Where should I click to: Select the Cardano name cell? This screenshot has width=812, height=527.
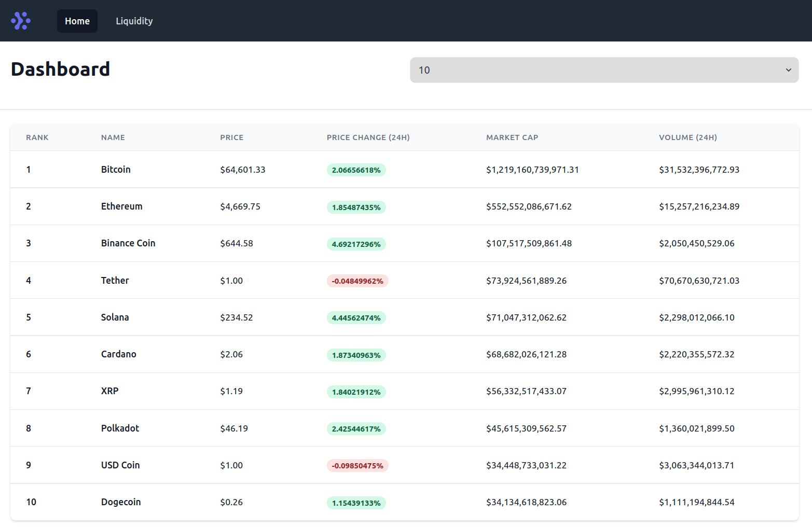tap(119, 354)
